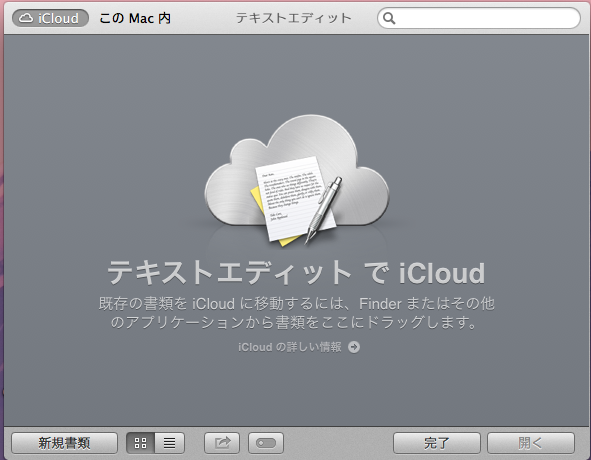Click the 完了 button

[437, 443]
